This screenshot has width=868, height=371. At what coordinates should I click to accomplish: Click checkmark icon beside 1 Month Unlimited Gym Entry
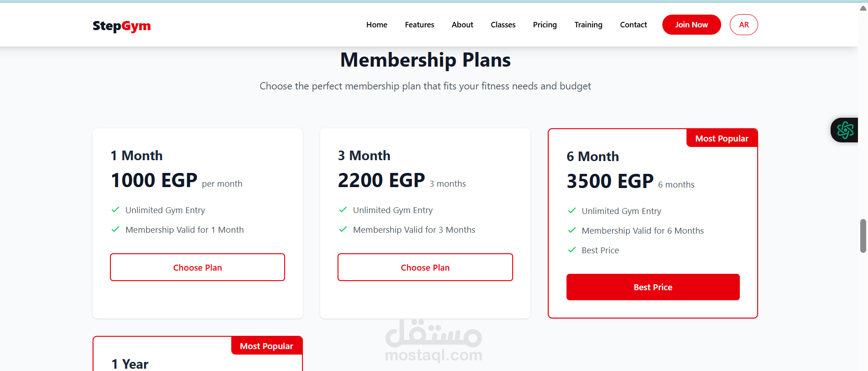(x=115, y=210)
